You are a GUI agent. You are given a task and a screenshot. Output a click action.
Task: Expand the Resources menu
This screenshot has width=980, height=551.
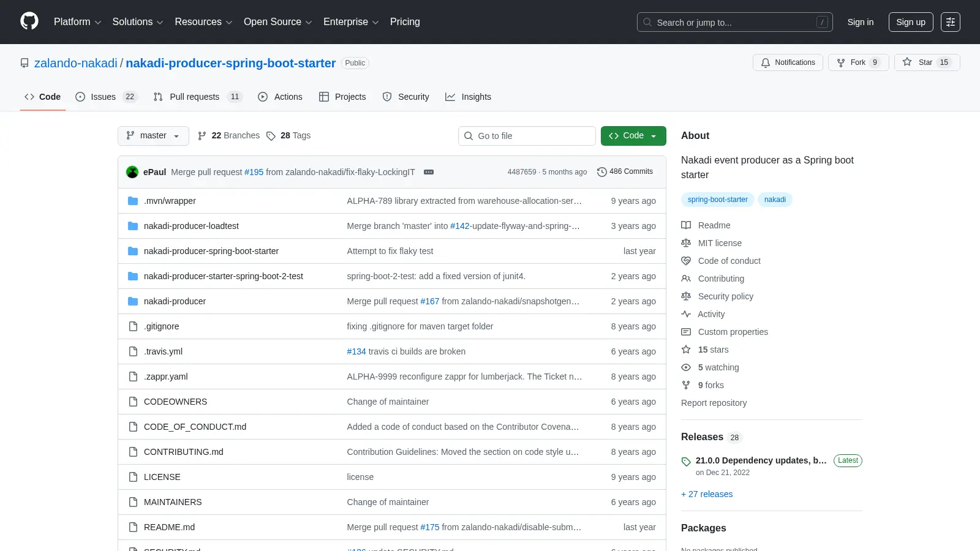pyautogui.click(x=203, y=22)
